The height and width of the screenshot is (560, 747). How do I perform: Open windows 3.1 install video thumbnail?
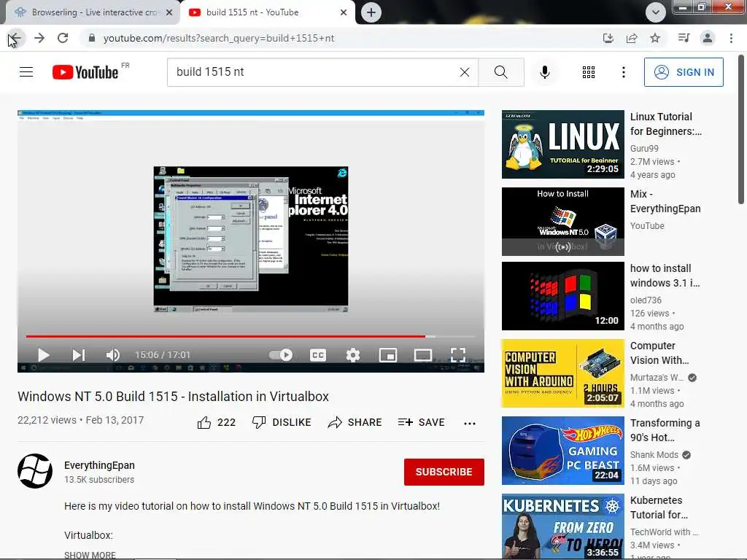point(562,296)
